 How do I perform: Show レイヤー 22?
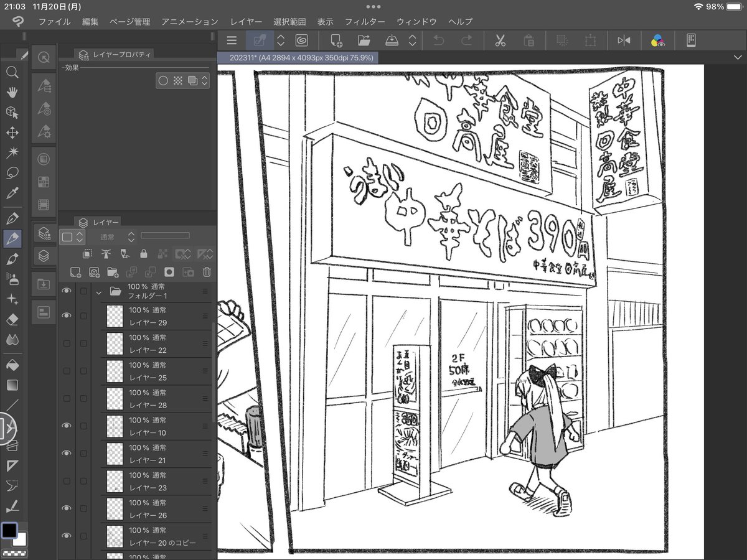pos(67,343)
